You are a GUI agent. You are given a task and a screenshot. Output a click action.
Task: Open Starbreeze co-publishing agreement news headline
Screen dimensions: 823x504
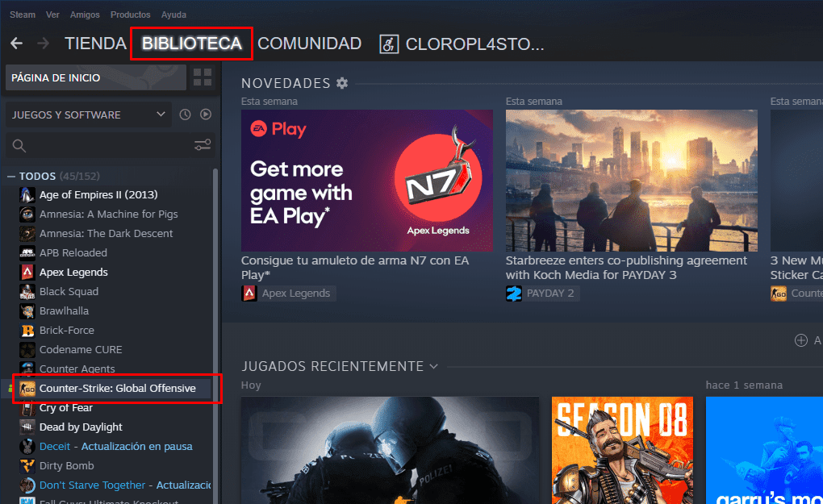(626, 268)
